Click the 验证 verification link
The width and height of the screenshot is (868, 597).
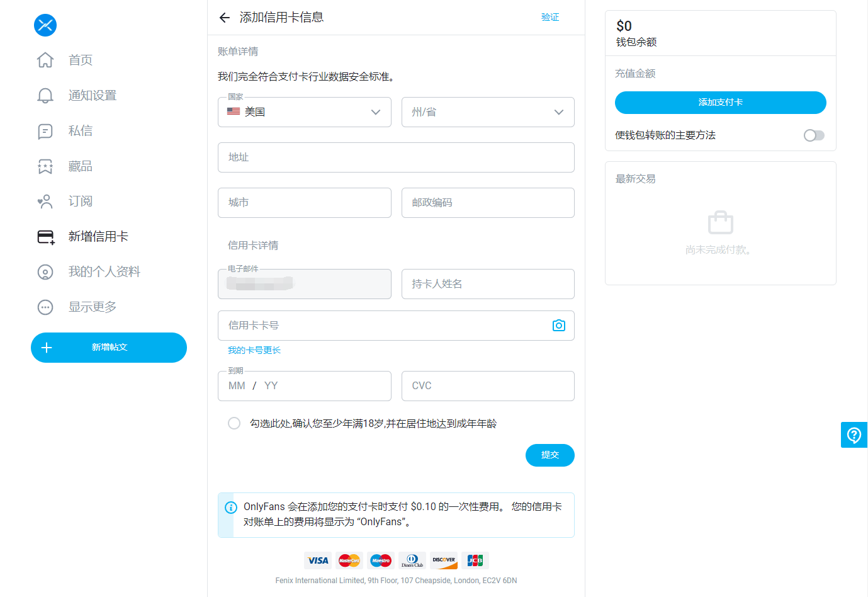click(548, 17)
